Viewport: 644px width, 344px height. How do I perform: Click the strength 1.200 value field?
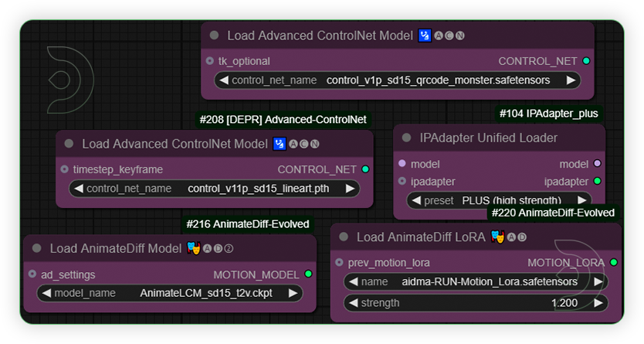476,303
